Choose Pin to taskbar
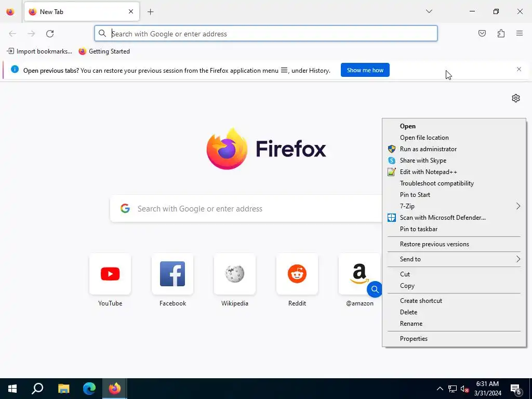532x399 pixels. point(454,229)
